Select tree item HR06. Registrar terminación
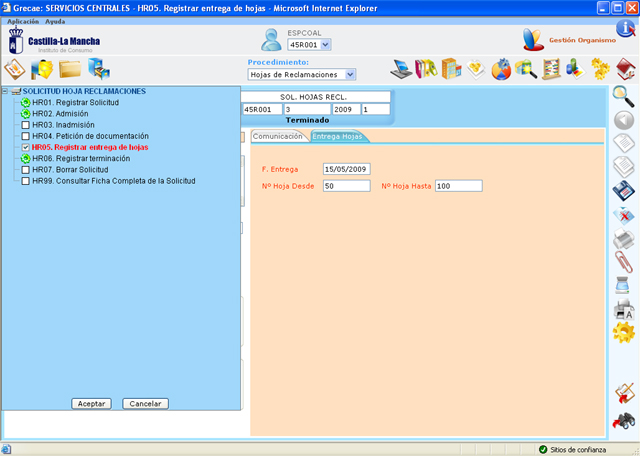Viewport: 640px width, 456px height. coord(81,158)
